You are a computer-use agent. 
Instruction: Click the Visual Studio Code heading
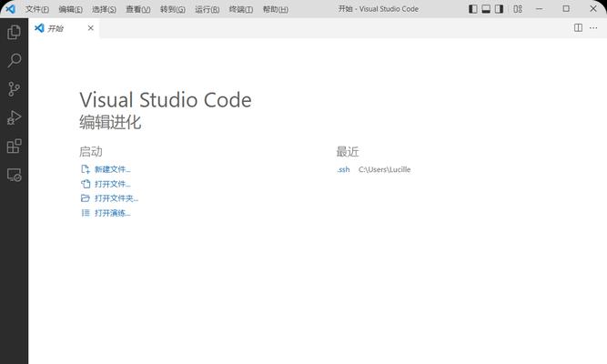tap(166, 100)
